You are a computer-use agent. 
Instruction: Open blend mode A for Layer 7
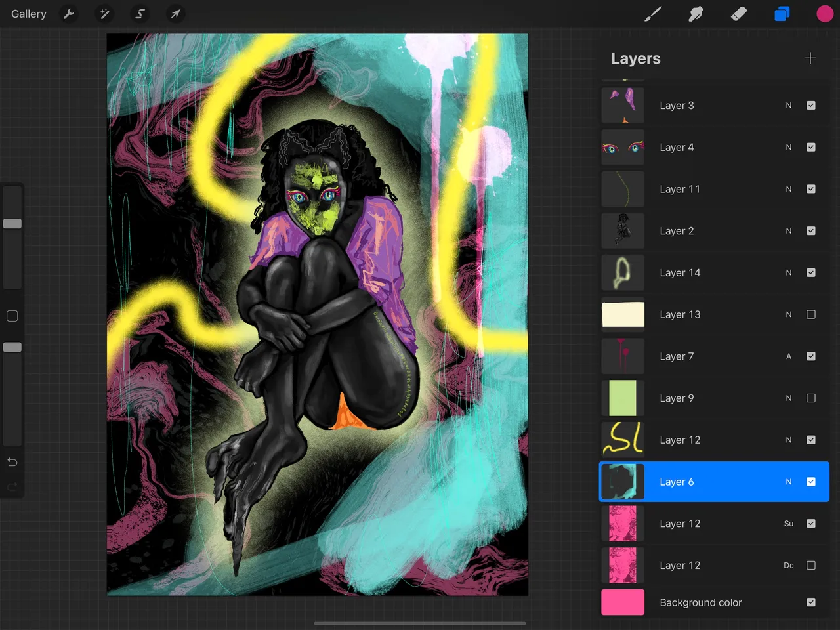789,356
